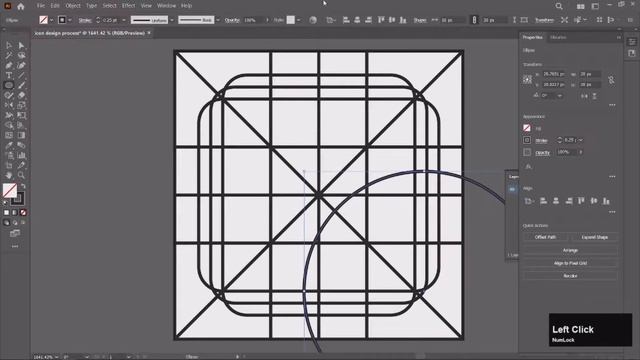This screenshot has width=640, height=360.
Task: Select the Zoom tool
Action: pos(21,176)
